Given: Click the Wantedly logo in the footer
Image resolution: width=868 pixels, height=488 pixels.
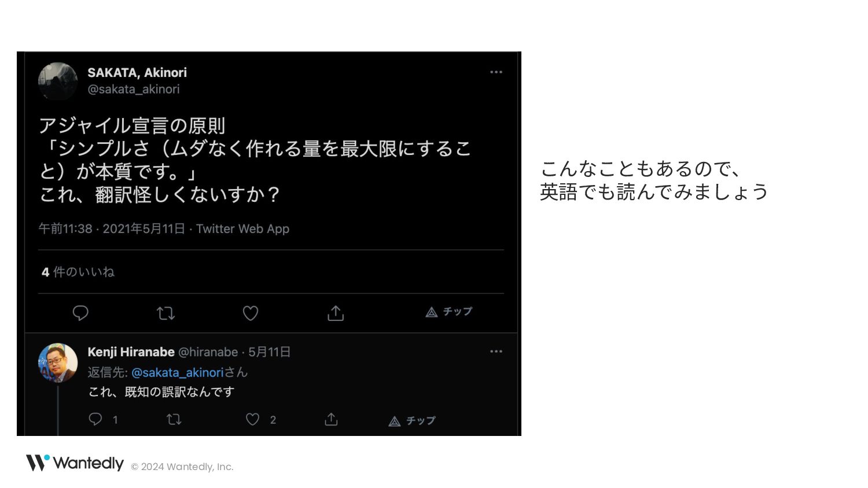Looking at the screenshot, I should (x=75, y=463).
